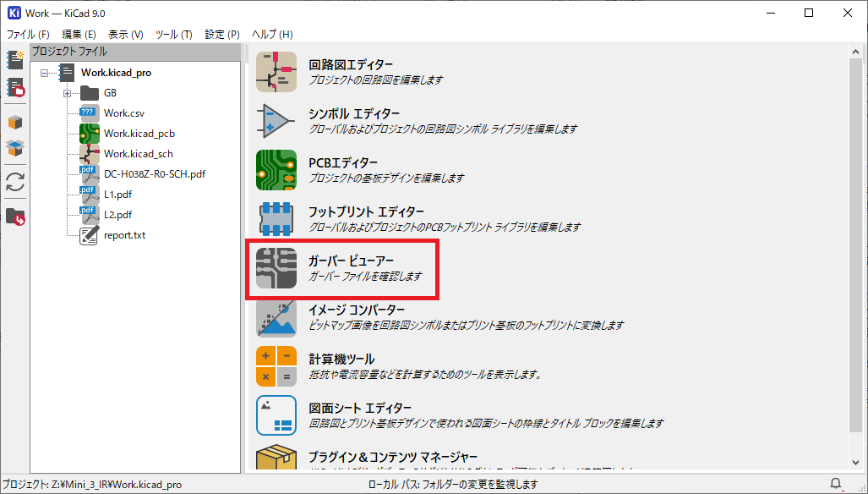Click the 図面シート エディター title text
Image resolution: width=868 pixels, height=494 pixels.
pyautogui.click(x=360, y=409)
